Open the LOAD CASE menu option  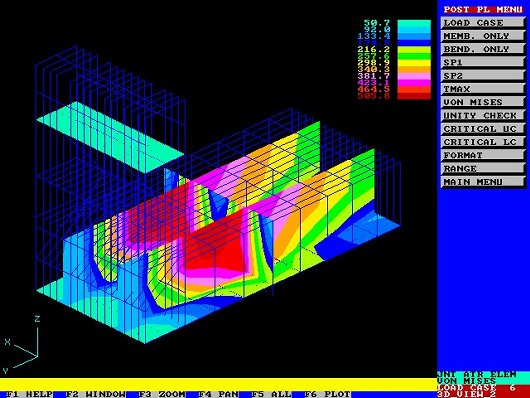pos(483,23)
